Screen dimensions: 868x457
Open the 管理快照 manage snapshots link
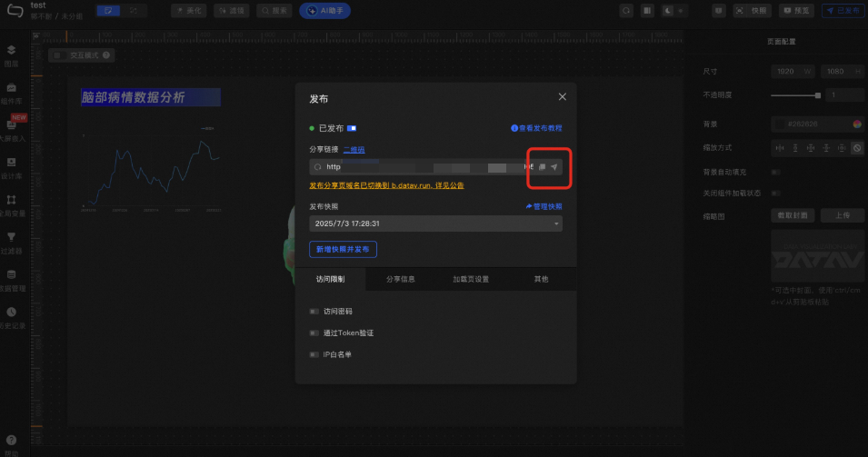click(x=544, y=206)
